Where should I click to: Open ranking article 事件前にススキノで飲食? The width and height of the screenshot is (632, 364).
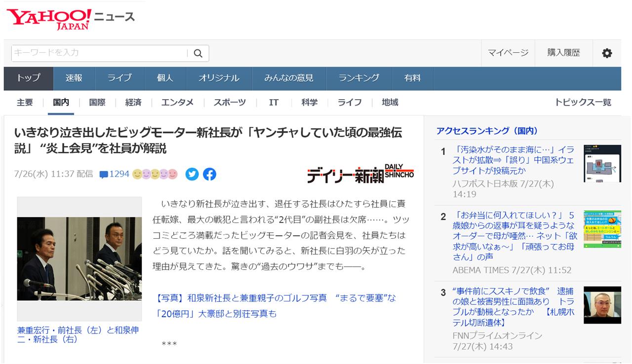pyautogui.click(x=513, y=306)
